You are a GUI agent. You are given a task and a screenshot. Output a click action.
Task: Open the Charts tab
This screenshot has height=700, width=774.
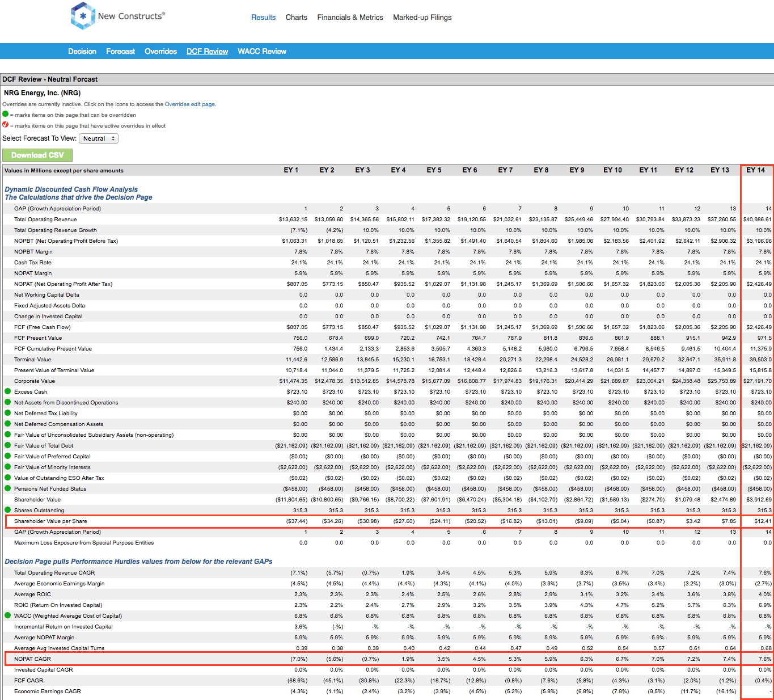297,18
